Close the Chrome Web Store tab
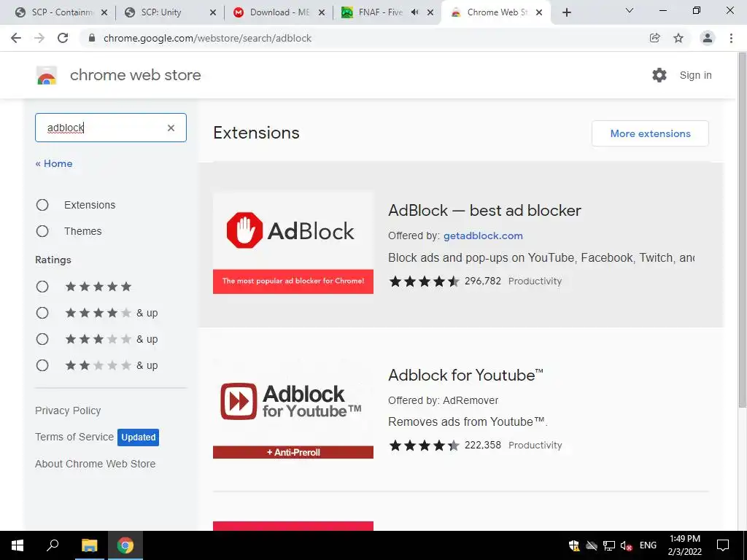 [539, 12]
